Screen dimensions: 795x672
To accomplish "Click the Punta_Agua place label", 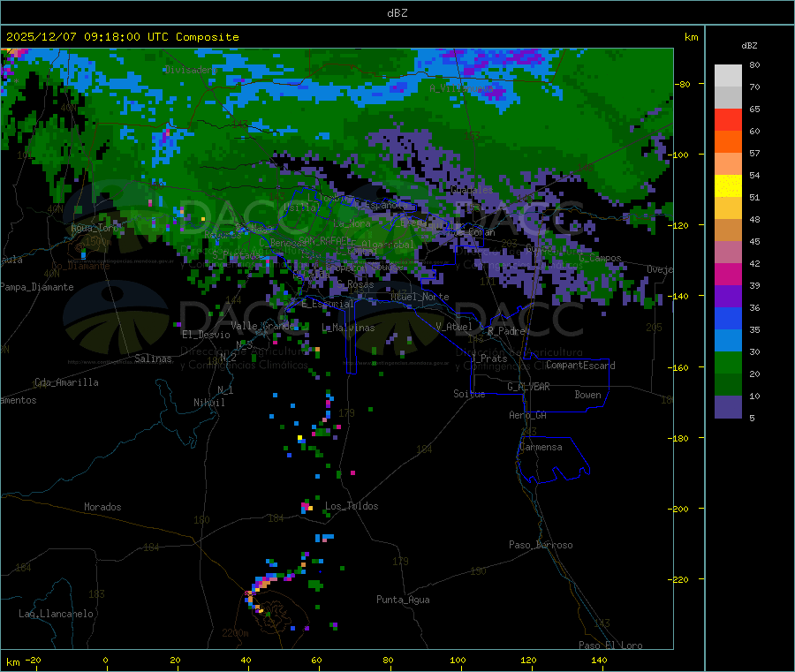I will (x=403, y=600).
